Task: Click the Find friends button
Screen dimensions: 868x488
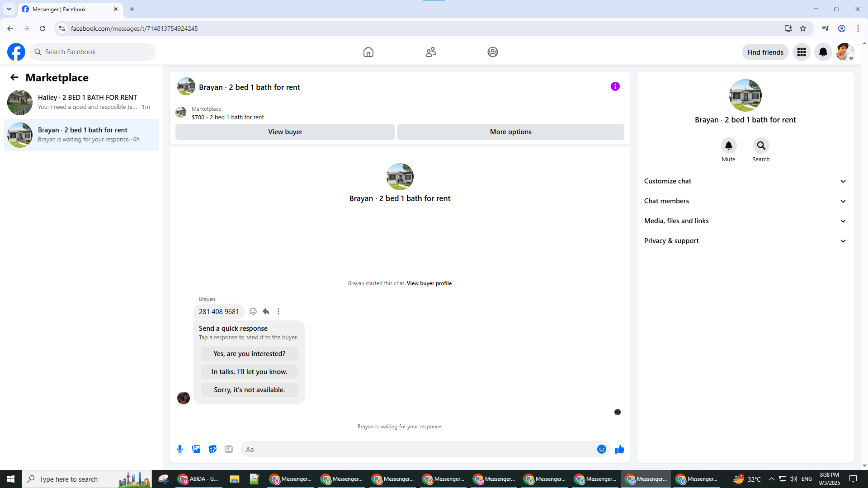Action: tap(765, 52)
